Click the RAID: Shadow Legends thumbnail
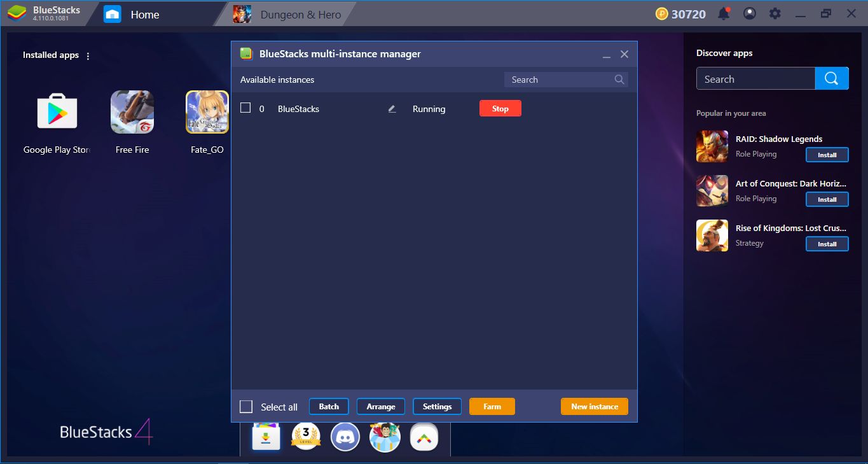Screen dimensions: 868x464 pyautogui.click(x=712, y=146)
